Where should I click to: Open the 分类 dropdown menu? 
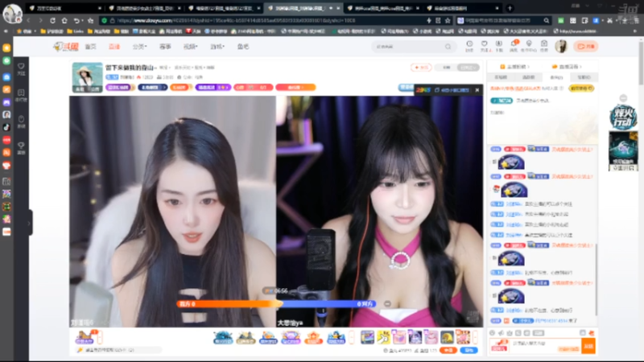pyautogui.click(x=139, y=47)
